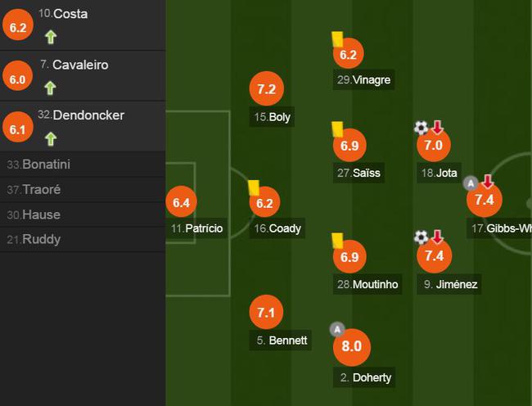Viewport: 532px width, 406px height.
Task: Click Saïss's yellow card icon
Action: 337,129
